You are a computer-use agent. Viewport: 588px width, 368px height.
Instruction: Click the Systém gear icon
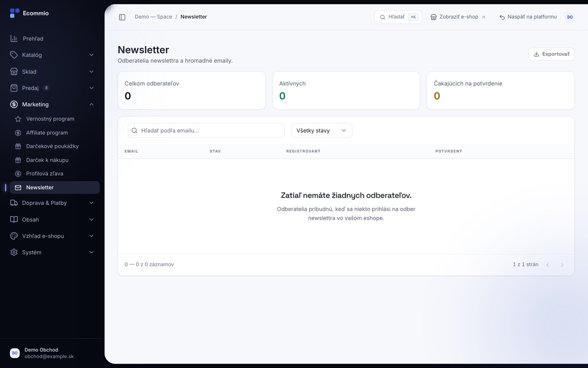tap(14, 252)
